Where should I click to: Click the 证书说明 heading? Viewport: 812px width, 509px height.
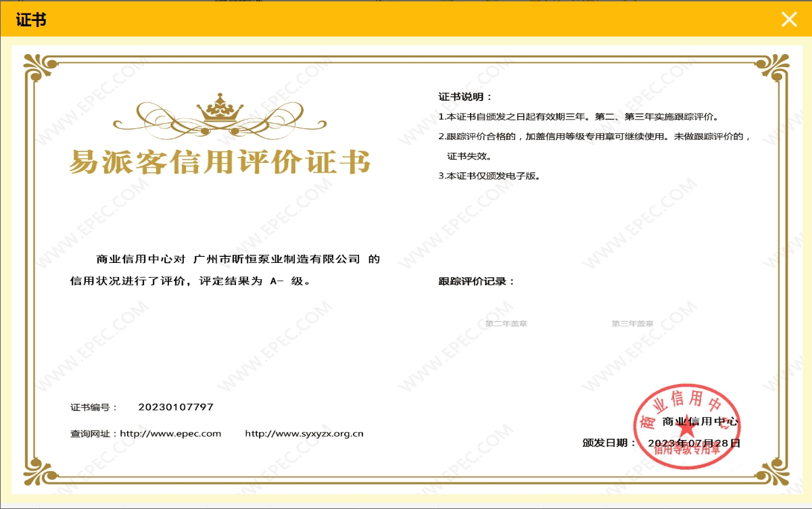[465, 97]
